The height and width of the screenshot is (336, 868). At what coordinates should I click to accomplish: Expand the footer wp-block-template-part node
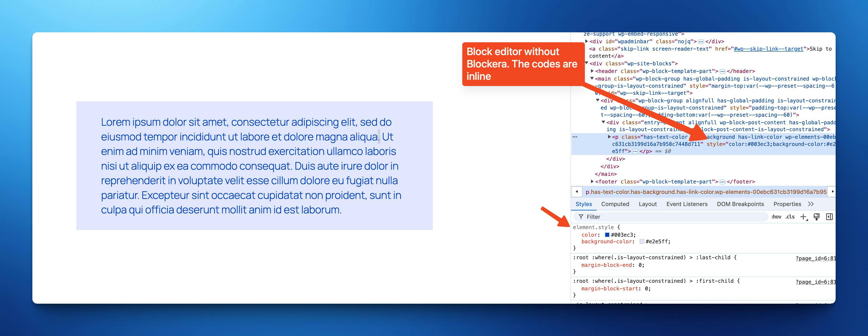(x=592, y=182)
